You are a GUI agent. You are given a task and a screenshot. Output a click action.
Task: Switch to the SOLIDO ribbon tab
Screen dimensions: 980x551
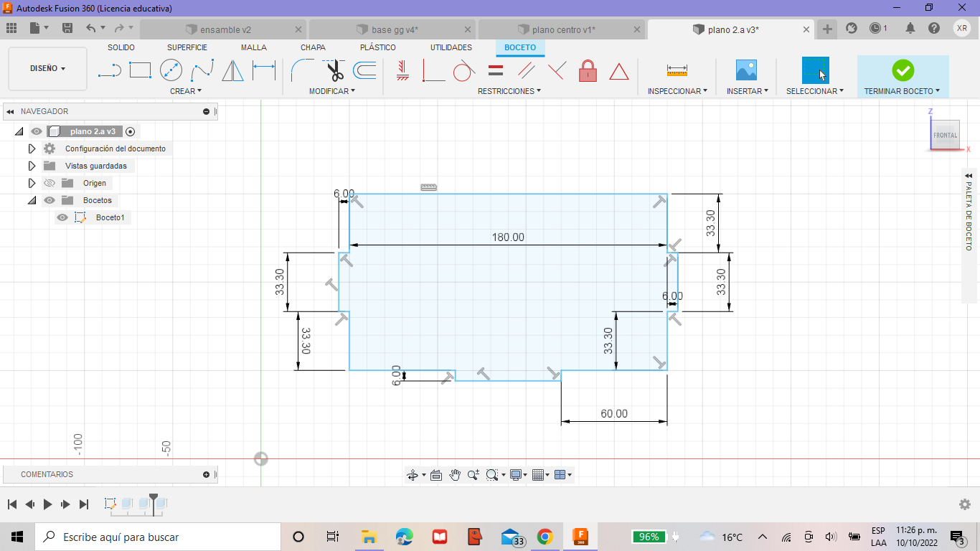[121, 47]
